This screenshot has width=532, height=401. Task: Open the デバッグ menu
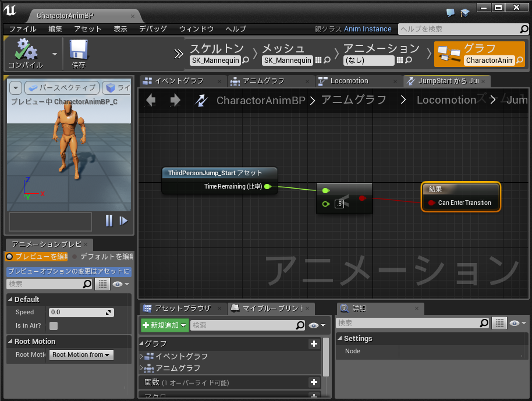(x=153, y=29)
